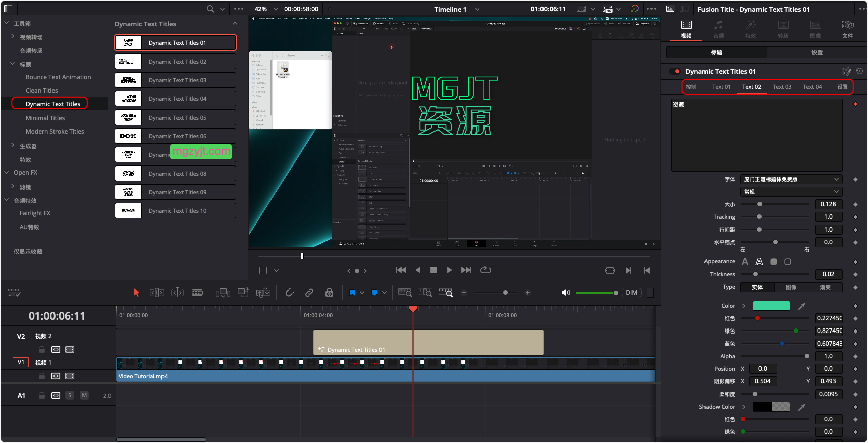The image size is (868, 443).
Task: Click the blue flag icon
Action: coord(352,293)
